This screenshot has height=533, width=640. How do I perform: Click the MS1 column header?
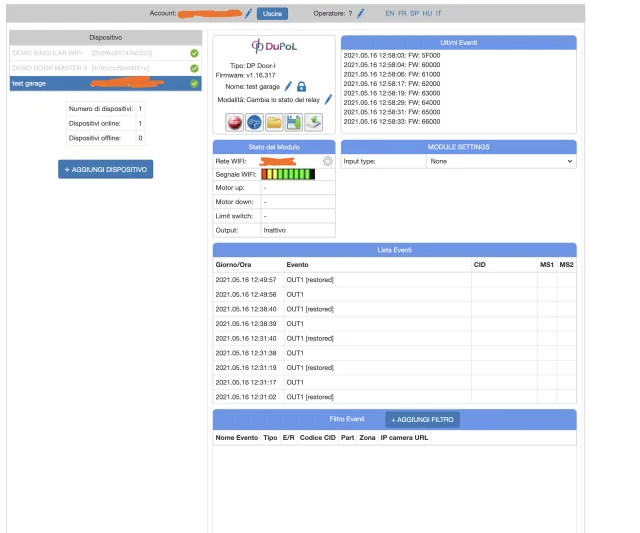[x=547, y=264]
